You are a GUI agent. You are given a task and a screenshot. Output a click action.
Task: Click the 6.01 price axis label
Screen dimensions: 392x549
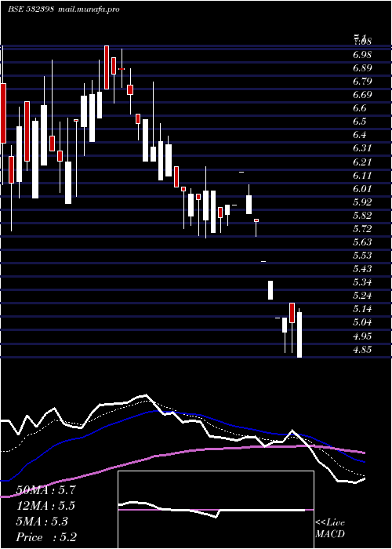click(x=362, y=189)
